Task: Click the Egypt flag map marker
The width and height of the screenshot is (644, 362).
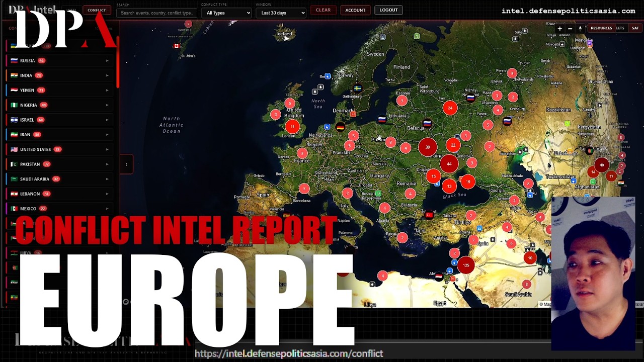Action: [x=439, y=277]
